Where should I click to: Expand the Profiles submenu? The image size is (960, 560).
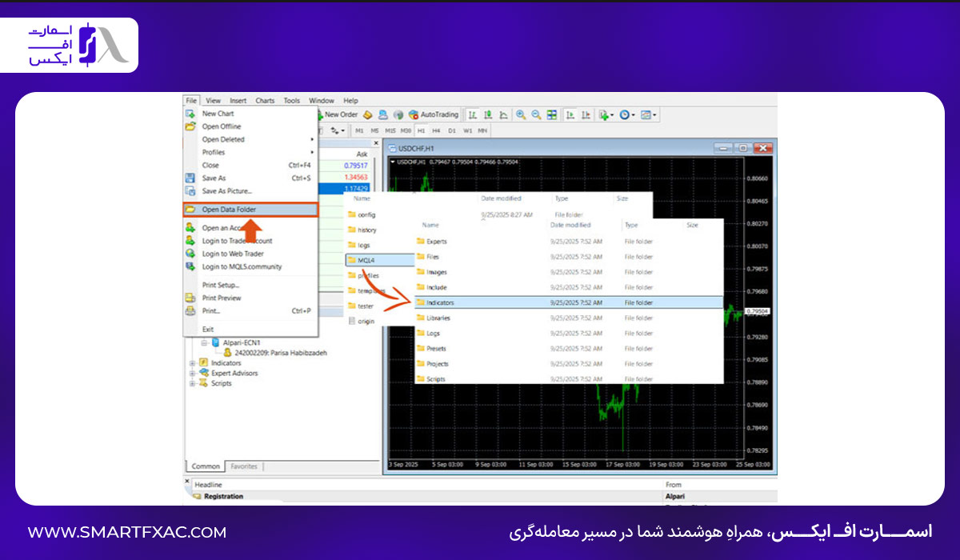click(x=250, y=152)
